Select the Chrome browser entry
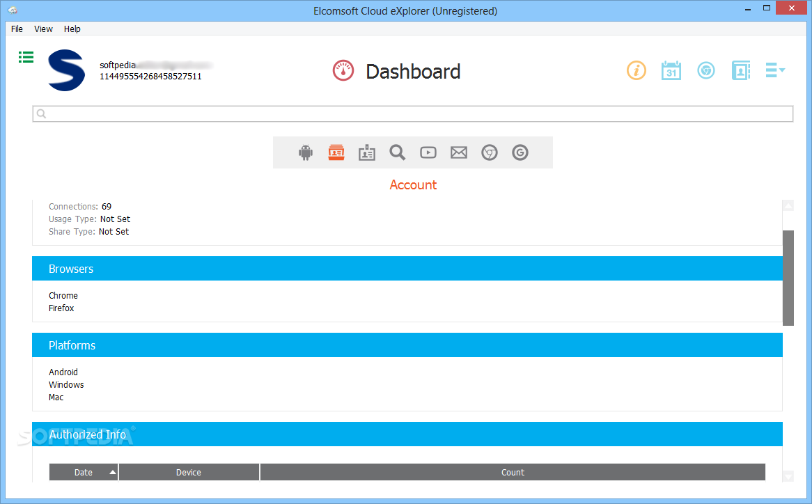The height and width of the screenshot is (504, 812). [63, 295]
